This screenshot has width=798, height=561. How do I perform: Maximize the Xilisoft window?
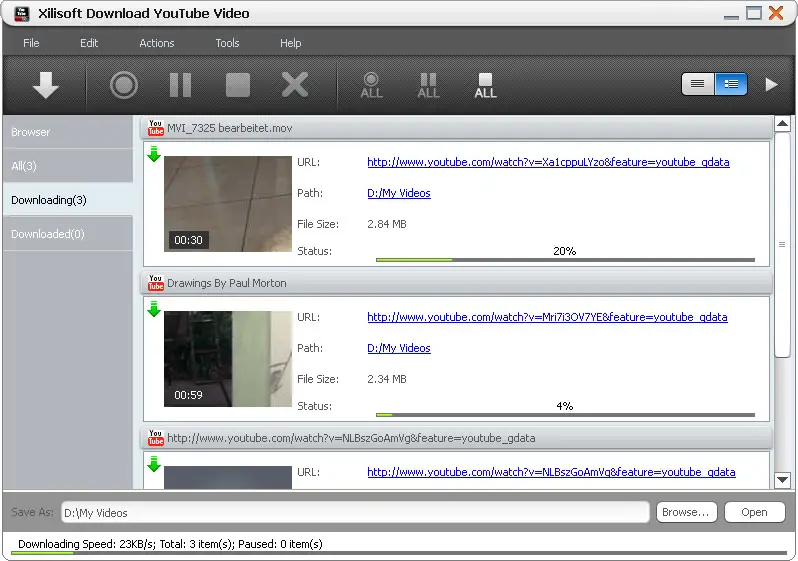point(754,13)
